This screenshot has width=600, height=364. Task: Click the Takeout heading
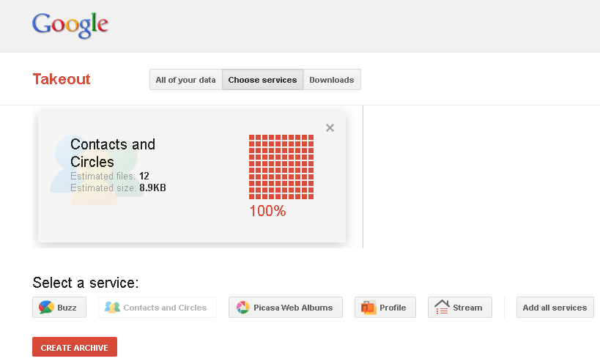click(62, 79)
